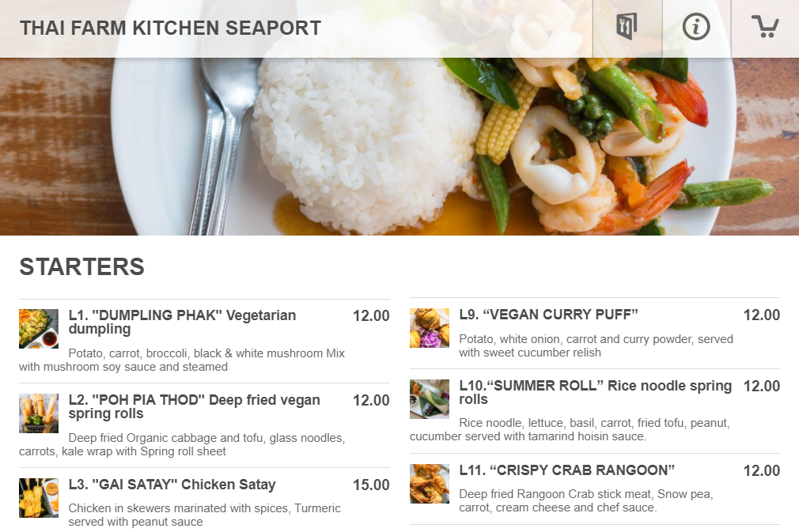Click the Starters section heading

click(x=82, y=266)
